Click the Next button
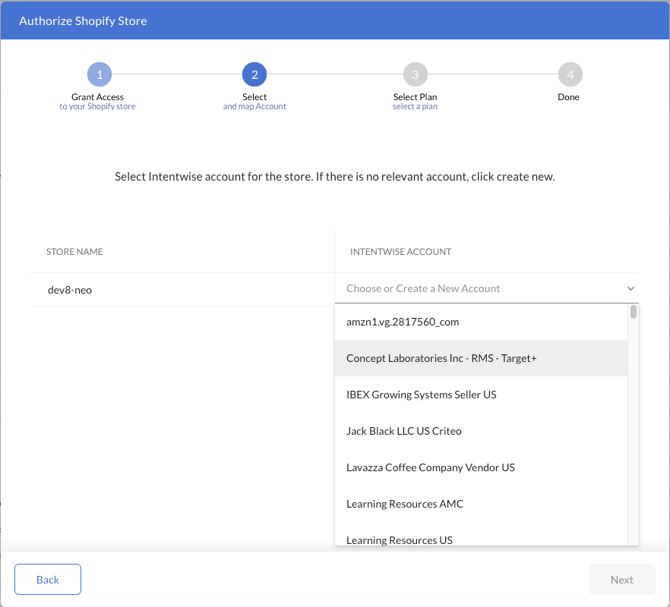 621,579
